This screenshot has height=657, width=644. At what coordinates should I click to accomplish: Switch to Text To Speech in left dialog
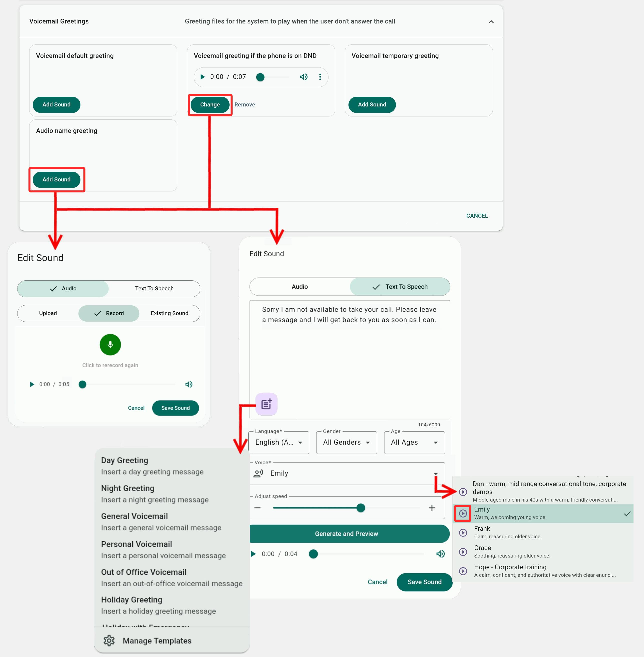pos(154,288)
